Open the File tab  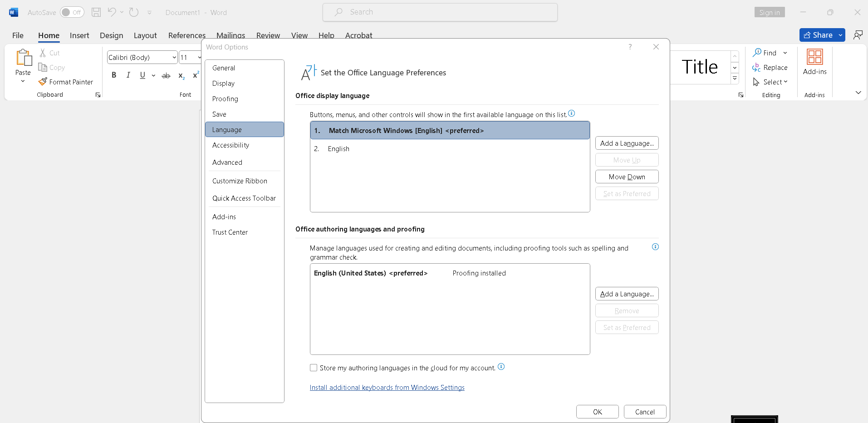tap(18, 35)
